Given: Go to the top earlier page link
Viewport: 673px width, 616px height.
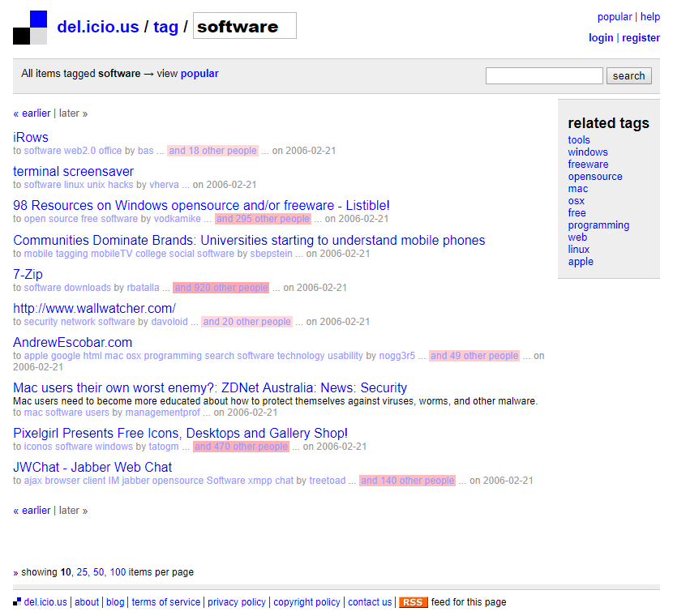Looking at the screenshot, I should point(32,113).
